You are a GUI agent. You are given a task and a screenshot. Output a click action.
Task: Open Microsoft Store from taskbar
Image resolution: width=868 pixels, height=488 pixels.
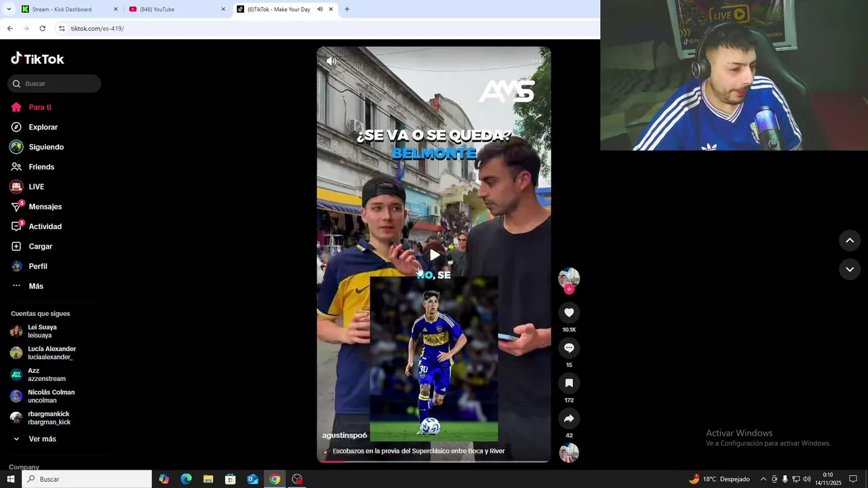click(231, 479)
